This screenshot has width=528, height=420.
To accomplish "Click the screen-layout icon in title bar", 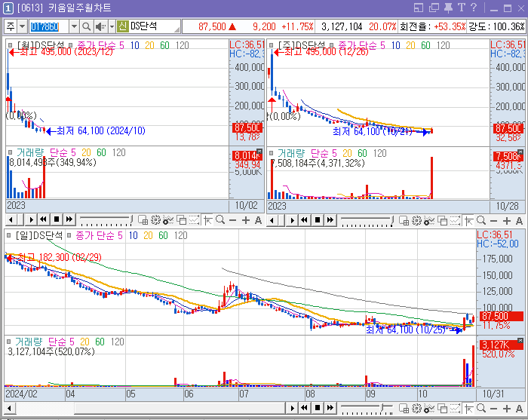I will click(419, 8).
